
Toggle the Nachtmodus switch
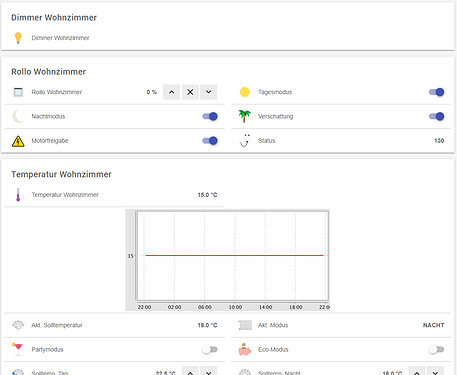(x=210, y=116)
